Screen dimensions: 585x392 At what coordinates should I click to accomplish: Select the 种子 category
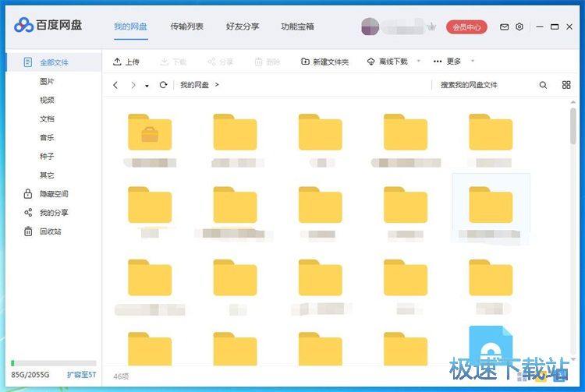point(47,156)
